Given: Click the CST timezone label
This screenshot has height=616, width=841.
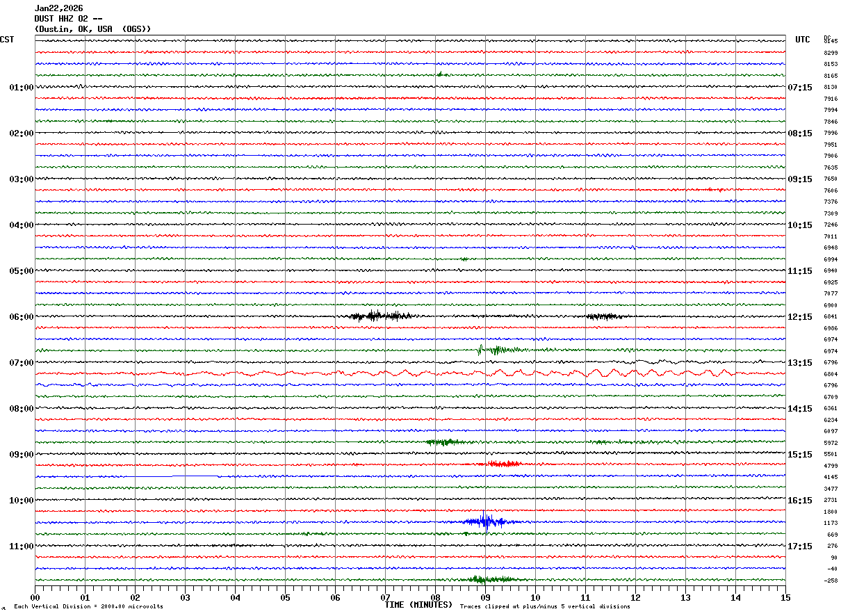Looking at the screenshot, I should [7, 40].
